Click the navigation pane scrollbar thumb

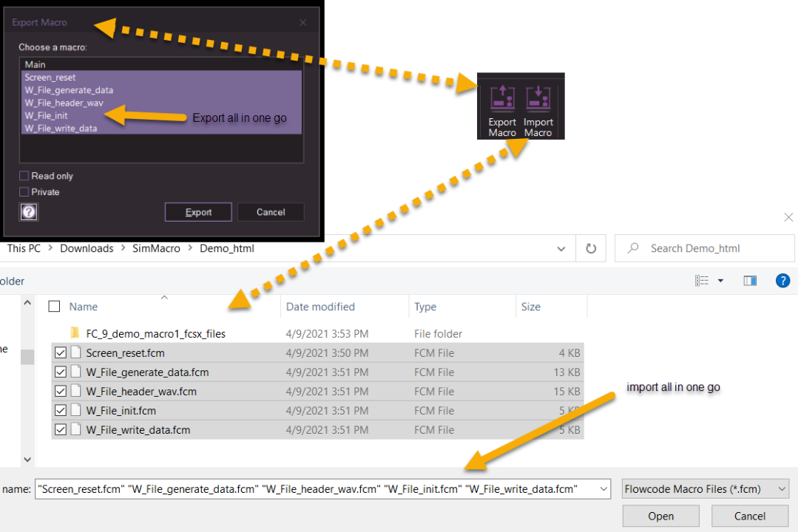pyautogui.click(x=27, y=357)
